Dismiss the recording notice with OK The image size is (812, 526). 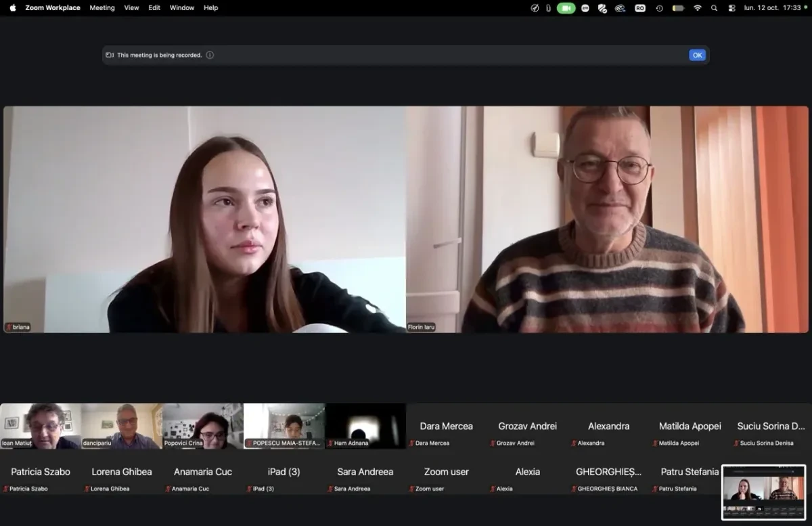697,56
